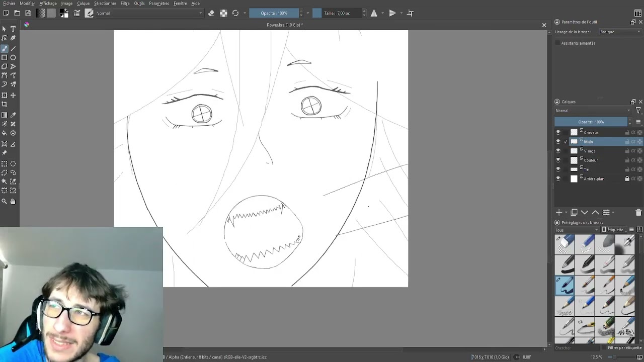Open the Paramètres menu

tap(159, 4)
